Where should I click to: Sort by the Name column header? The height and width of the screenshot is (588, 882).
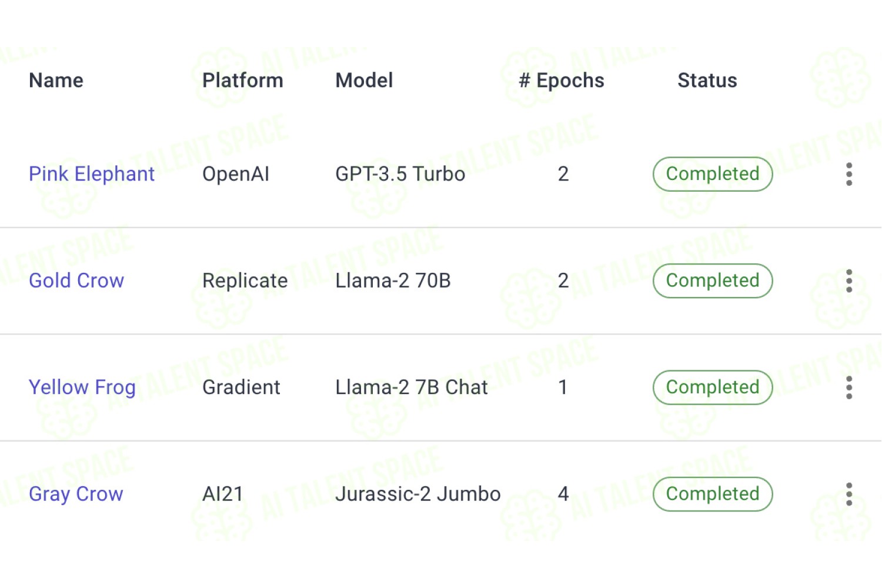pyautogui.click(x=56, y=81)
